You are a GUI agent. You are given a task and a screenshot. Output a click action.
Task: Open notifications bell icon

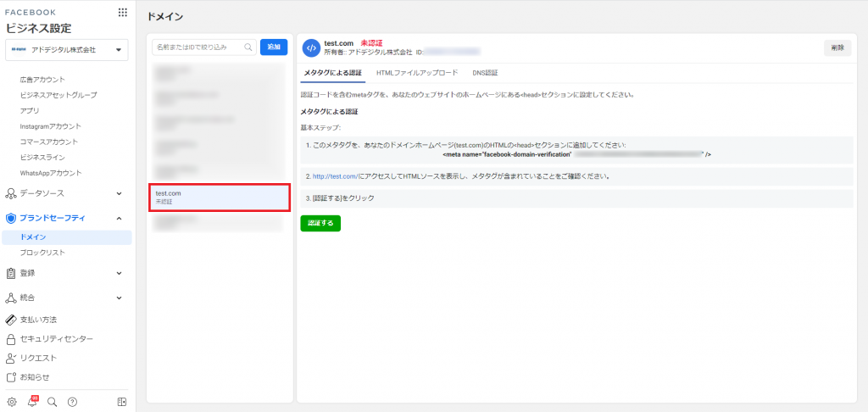(x=32, y=402)
